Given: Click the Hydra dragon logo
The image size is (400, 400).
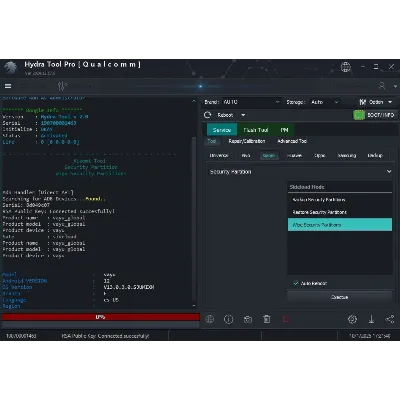Looking at the screenshot, I should coord(11,68).
